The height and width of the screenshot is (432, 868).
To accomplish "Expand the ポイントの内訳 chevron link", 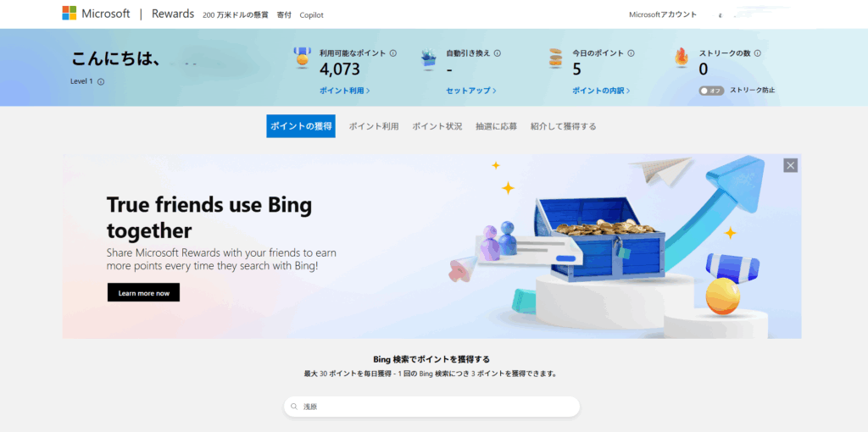I will pyautogui.click(x=600, y=91).
